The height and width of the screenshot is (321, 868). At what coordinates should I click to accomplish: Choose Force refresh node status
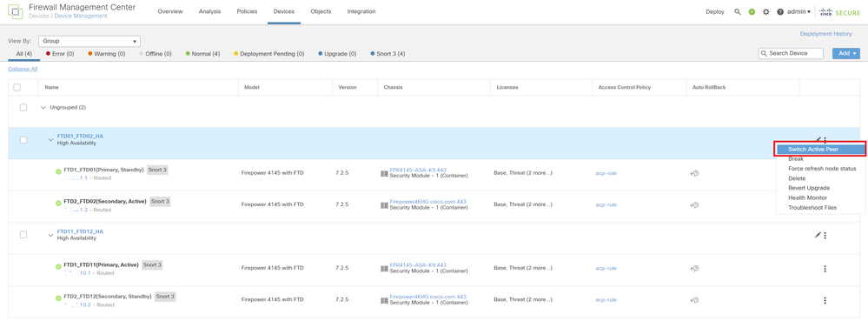822,169
